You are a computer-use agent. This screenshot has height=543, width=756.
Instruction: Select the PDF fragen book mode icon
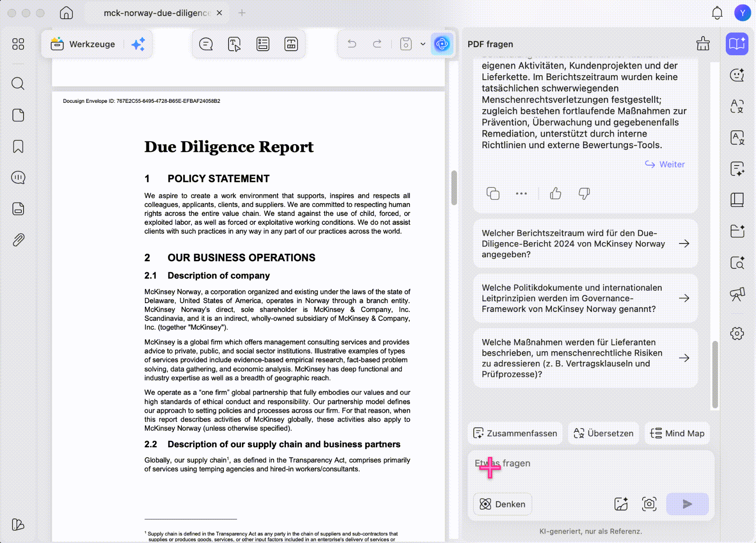(737, 44)
